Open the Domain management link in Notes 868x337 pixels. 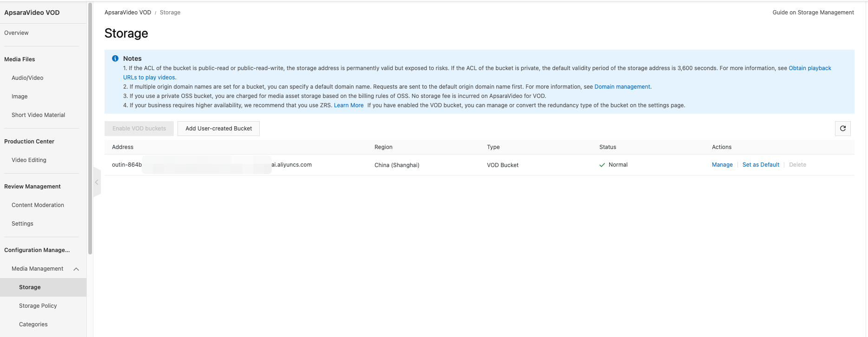622,87
